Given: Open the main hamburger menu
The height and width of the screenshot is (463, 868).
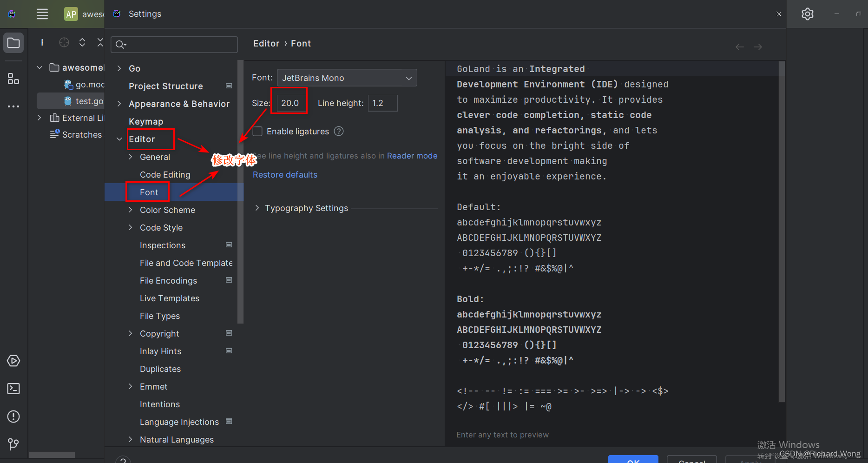Looking at the screenshot, I should [42, 14].
